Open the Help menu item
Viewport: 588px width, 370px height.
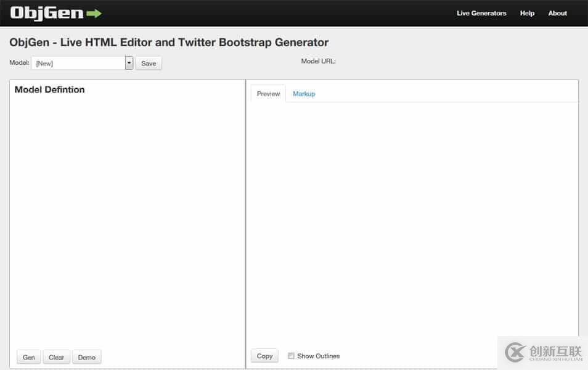click(527, 13)
